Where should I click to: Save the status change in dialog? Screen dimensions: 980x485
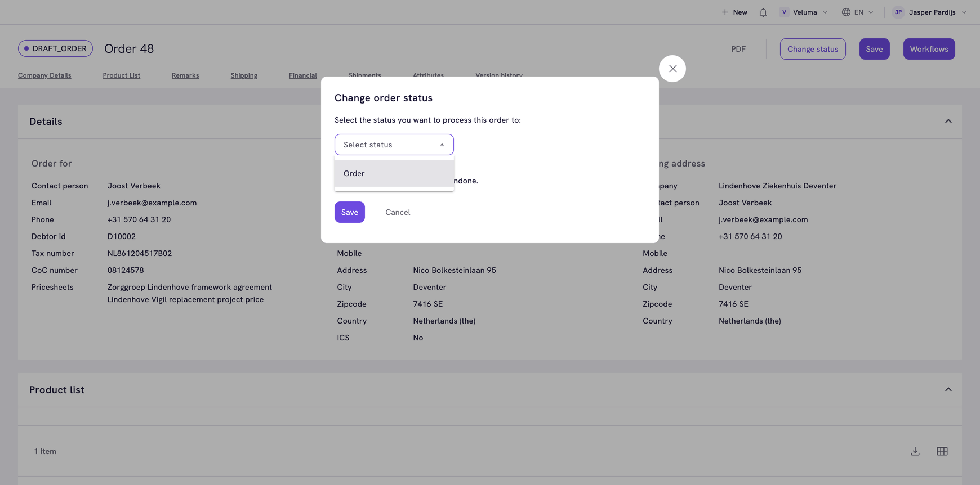point(350,212)
